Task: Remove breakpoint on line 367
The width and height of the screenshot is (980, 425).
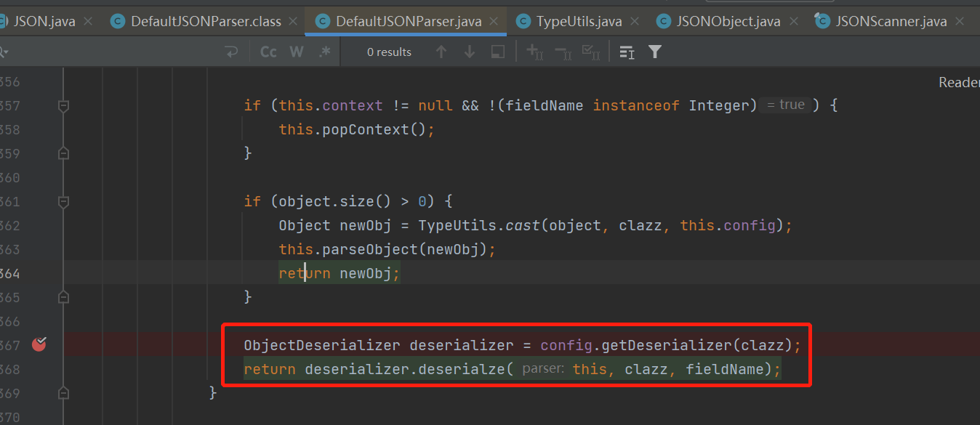Action: 39,344
